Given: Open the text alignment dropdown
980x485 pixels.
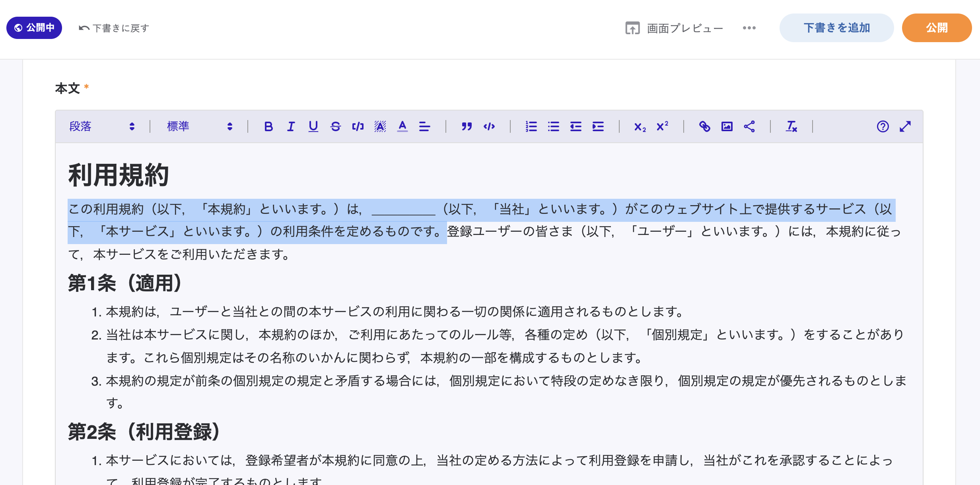Looking at the screenshot, I should coord(424,126).
